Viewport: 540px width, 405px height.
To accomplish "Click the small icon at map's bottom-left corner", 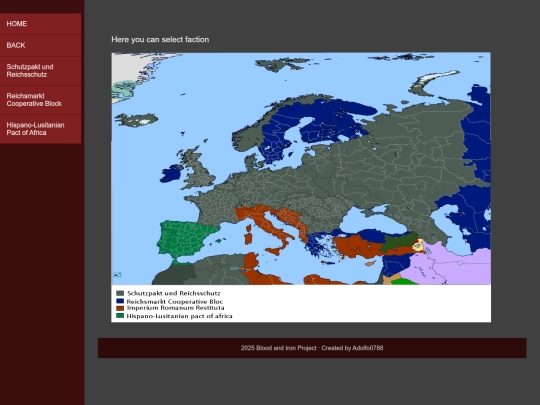I will point(117,275).
